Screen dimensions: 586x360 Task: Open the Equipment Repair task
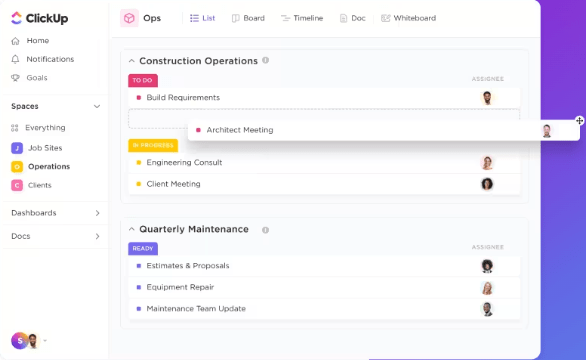180,287
